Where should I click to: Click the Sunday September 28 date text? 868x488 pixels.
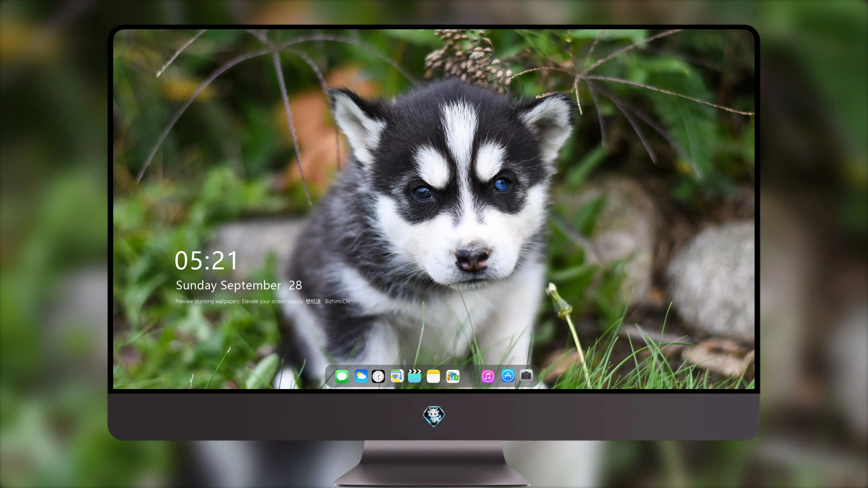point(238,285)
